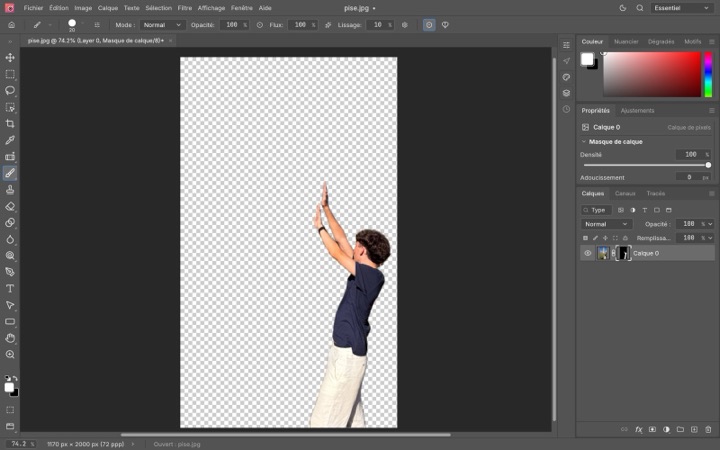
Task: Select the Zoom tool in toolbar
Action: tap(10, 354)
